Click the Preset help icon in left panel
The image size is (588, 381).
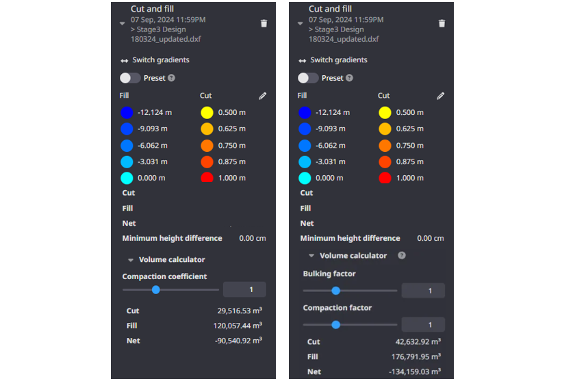(x=171, y=78)
